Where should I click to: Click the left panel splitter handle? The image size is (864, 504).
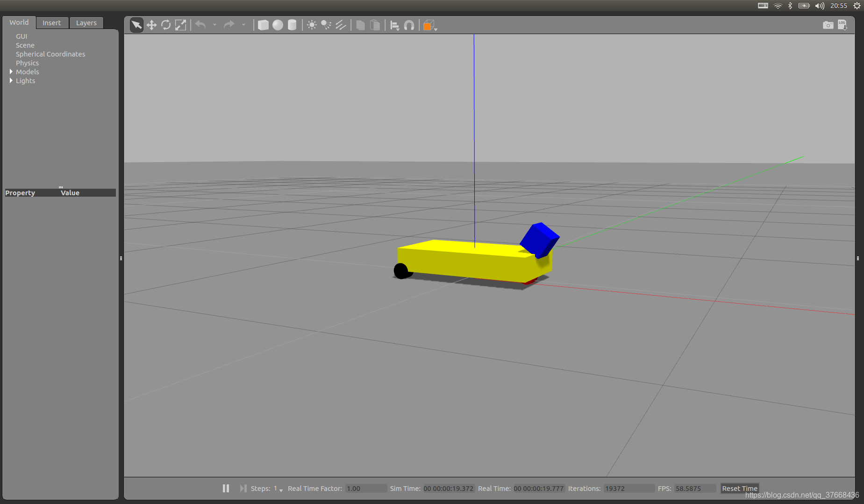click(121, 258)
